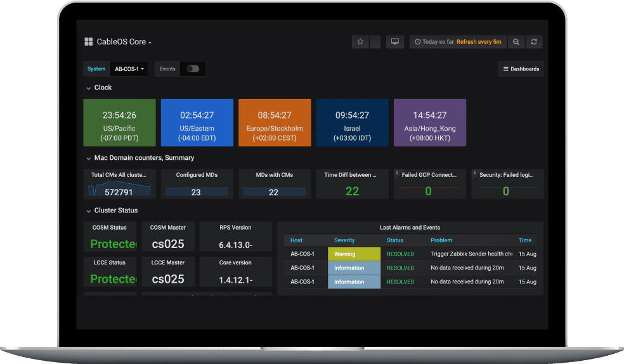Sort alarms table by Host column

[297, 240]
